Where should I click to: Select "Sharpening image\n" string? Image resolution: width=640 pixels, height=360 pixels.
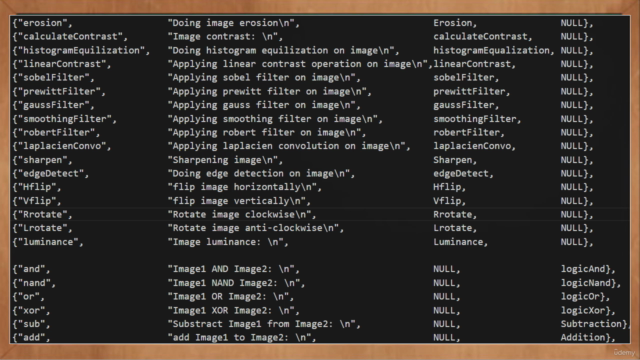pyautogui.click(x=223, y=160)
